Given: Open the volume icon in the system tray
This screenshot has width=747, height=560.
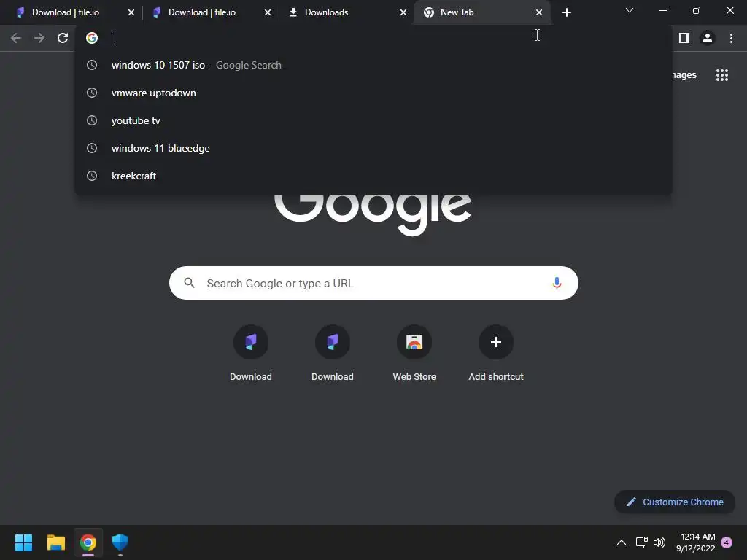Looking at the screenshot, I should click(x=659, y=542).
